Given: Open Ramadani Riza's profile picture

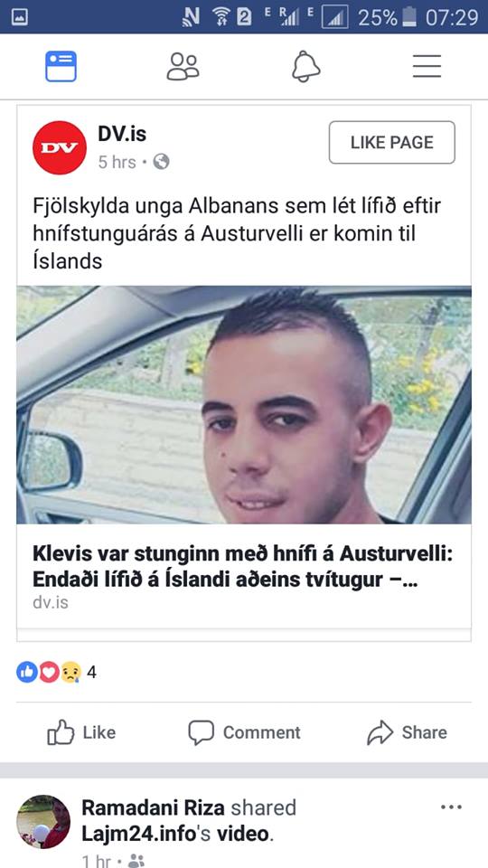Looking at the screenshot, I should click(x=43, y=822).
